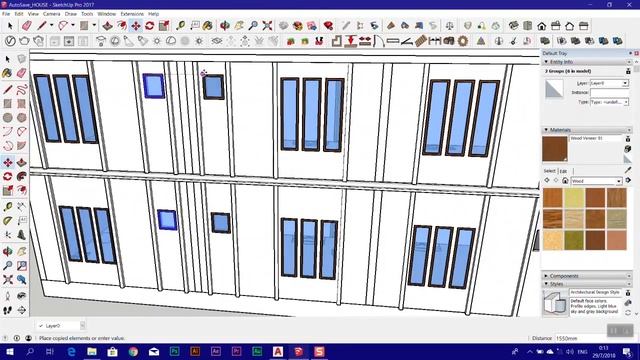Open Microsoft Edge from the taskbar
This screenshot has height=360, width=640.
click(x=71, y=351)
